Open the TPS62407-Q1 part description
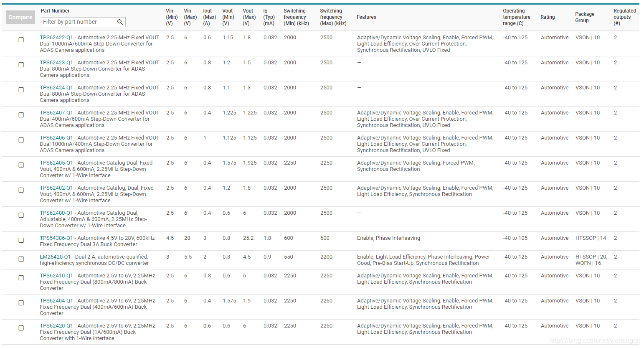 [x=99, y=119]
